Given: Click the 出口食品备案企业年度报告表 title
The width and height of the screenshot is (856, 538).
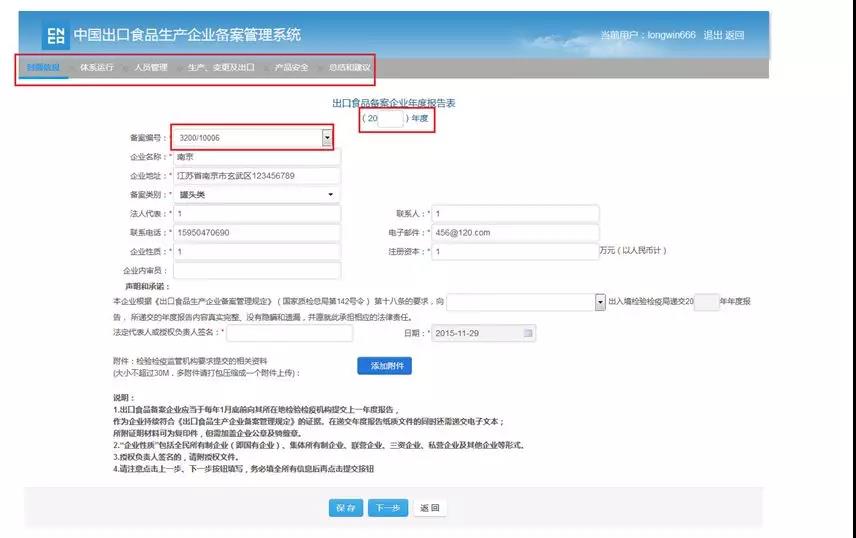Looking at the screenshot, I should 394,103.
